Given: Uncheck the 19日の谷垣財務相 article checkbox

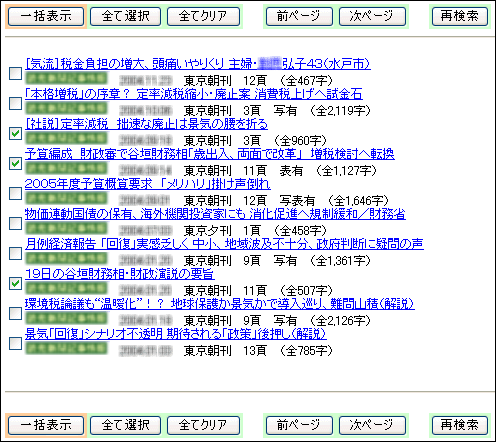Looking at the screenshot, I should (x=15, y=283).
